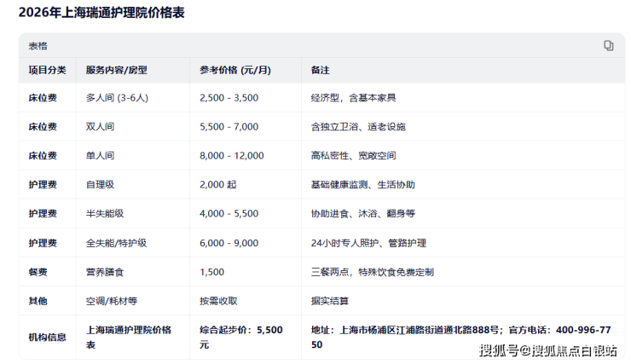The image size is (631, 364).
Task: Click 床位费 in the 双人间 row
Action: 43,127
